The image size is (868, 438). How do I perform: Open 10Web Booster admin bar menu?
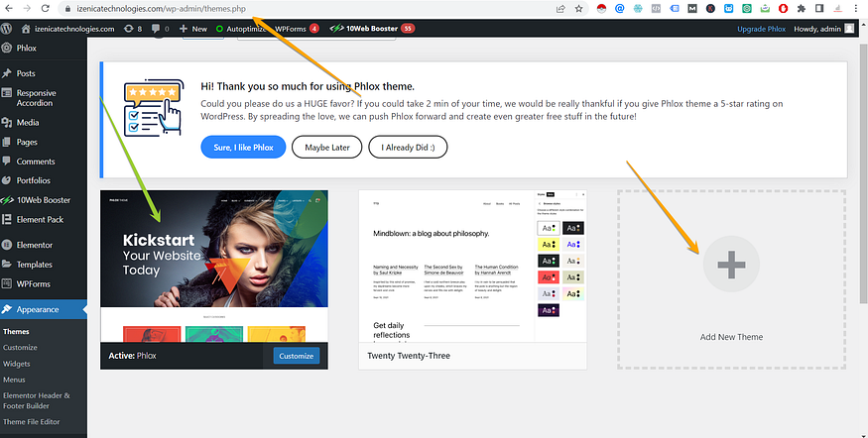pos(372,28)
